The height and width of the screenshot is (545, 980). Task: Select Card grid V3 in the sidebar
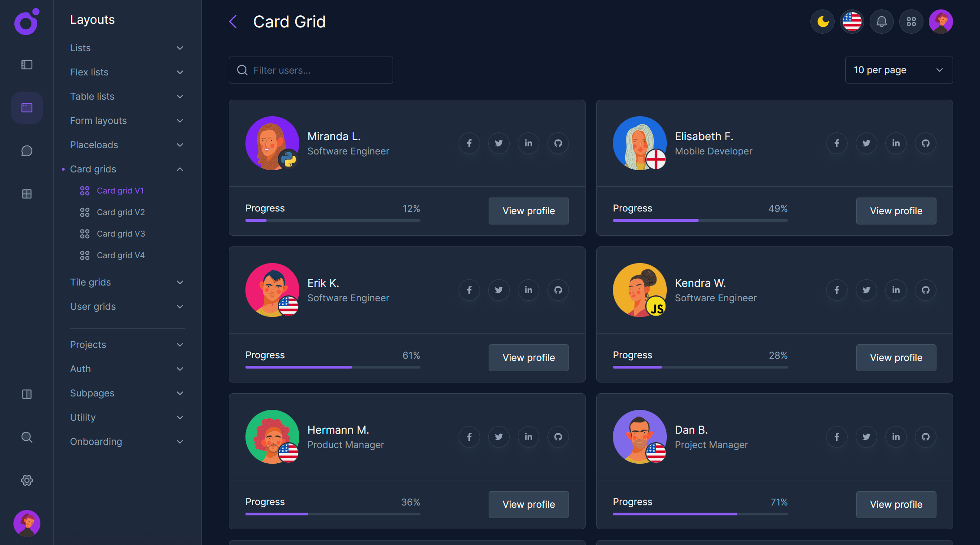click(x=121, y=233)
